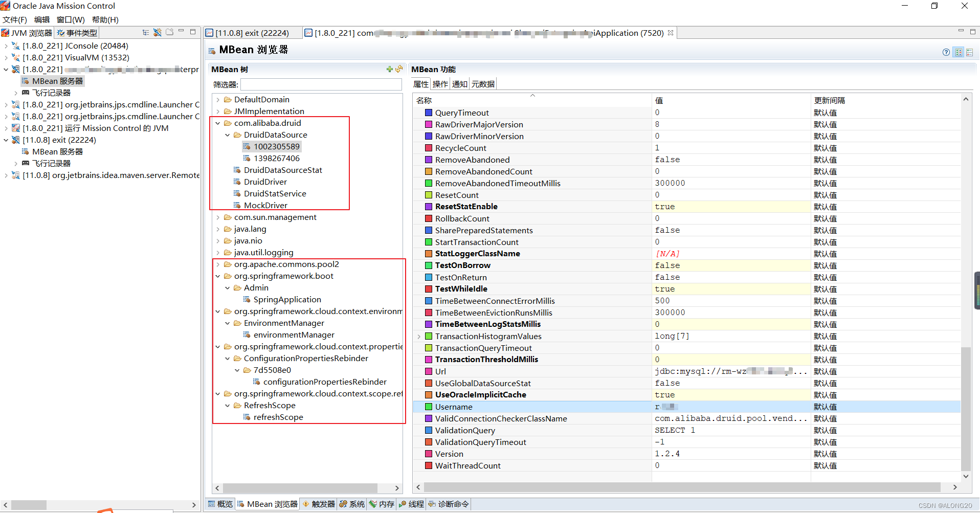The image size is (980, 513).
Task: Click the refresh icon in MBean tree header
Action: 399,69
